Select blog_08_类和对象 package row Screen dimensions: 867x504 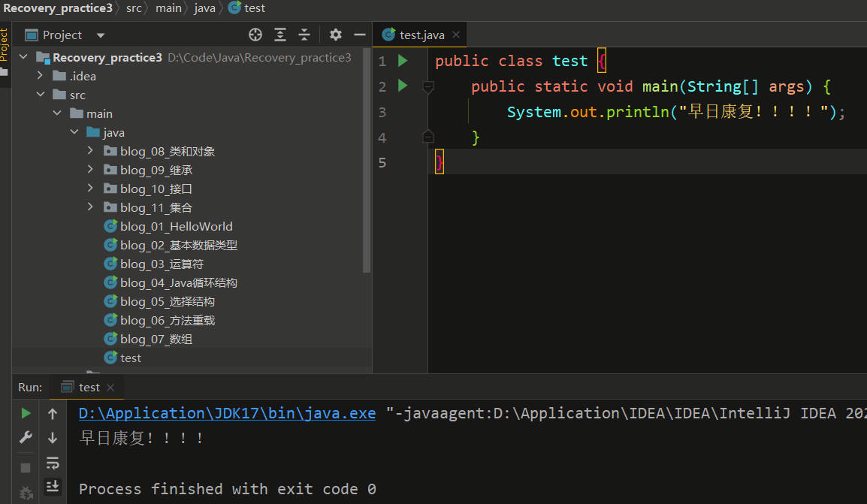click(x=191, y=152)
